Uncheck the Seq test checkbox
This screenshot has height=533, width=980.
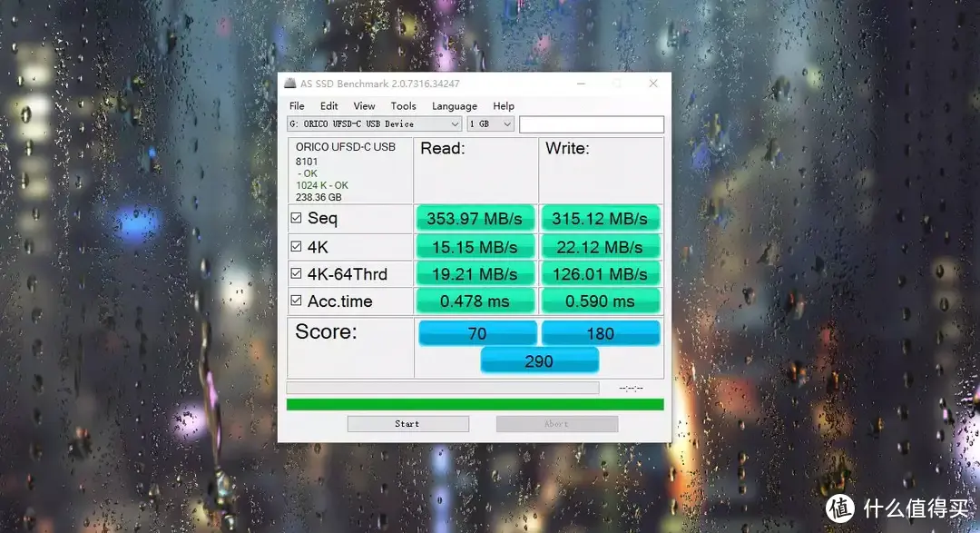click(x=296, y=218)
